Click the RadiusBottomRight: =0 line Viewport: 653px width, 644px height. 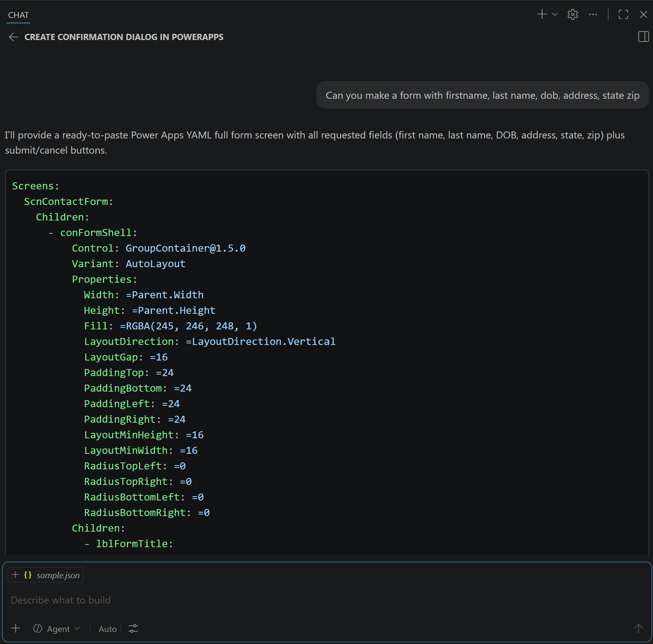point(147,513)
